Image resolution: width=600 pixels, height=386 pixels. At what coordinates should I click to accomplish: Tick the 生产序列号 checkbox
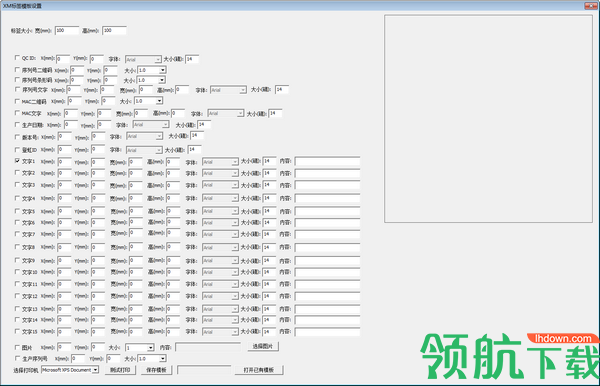(x=17, y=358)
